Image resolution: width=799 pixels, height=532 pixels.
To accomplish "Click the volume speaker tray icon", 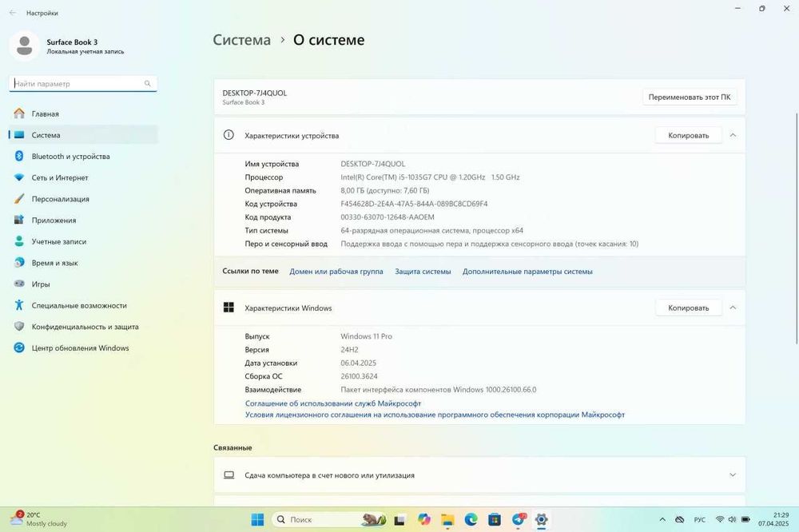I will 732,519.
